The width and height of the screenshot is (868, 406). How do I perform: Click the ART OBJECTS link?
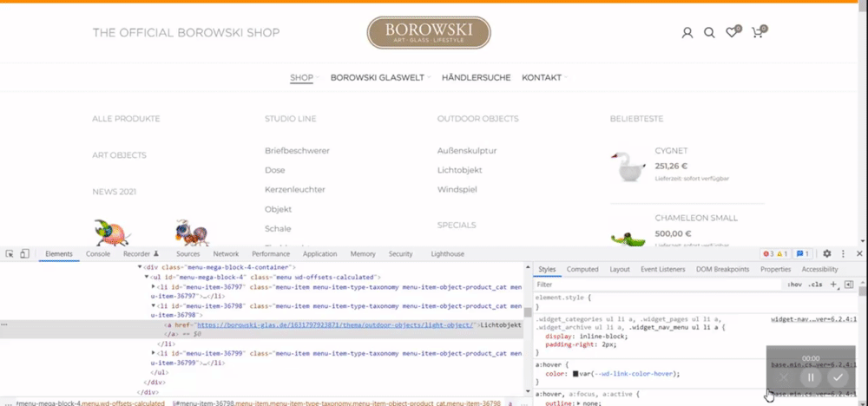point(119,155)
